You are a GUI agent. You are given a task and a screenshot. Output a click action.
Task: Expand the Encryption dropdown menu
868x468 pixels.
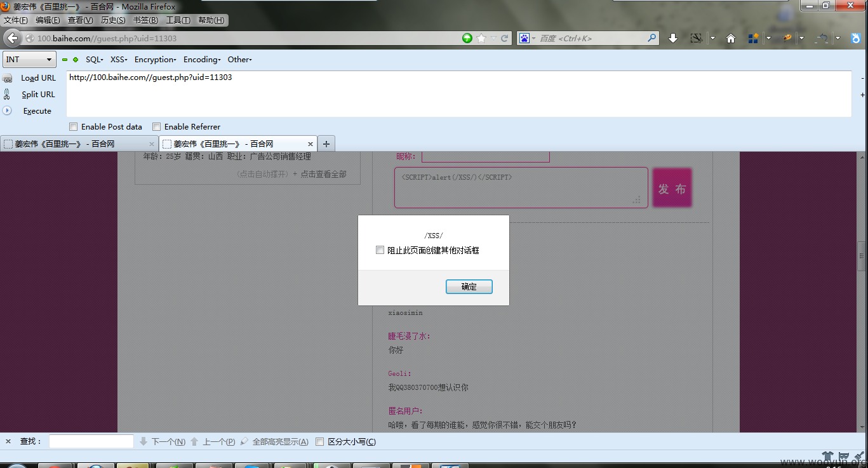(x=155, y=60)
